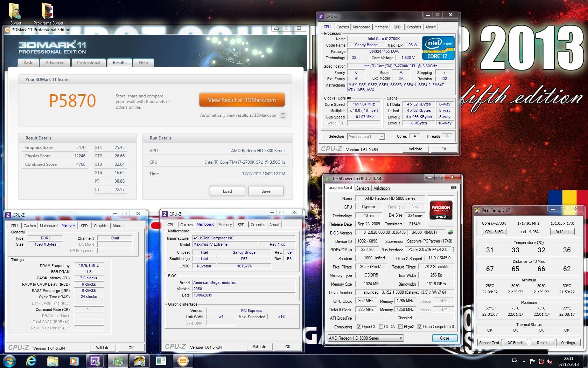Switch to GPU-Z on the taskbar

click(118, 361)
